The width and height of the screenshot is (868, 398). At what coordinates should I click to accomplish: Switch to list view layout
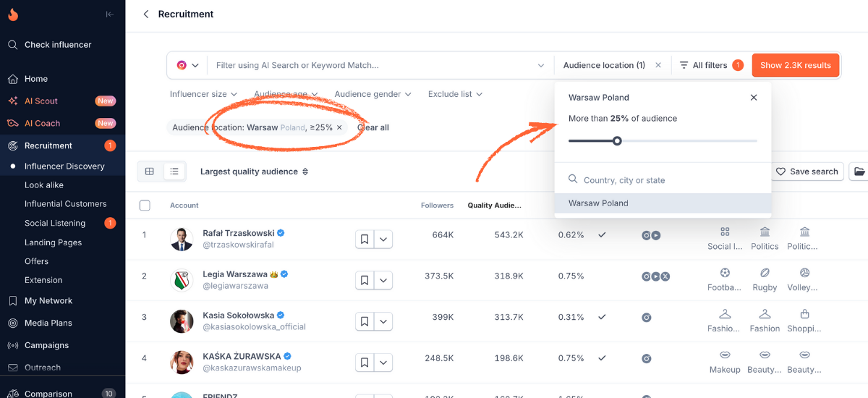coord(174,172)
